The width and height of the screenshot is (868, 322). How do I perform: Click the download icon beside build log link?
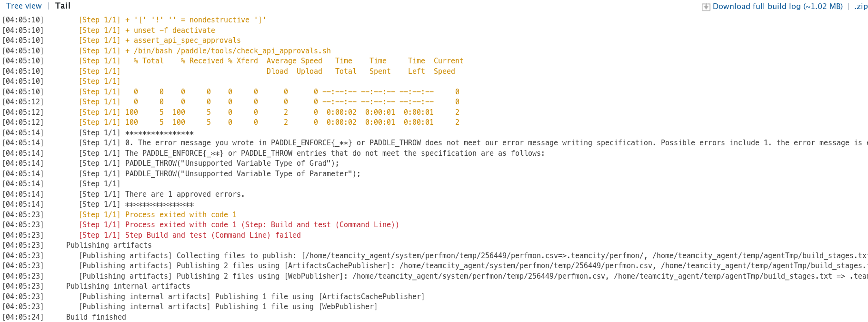pyautogui.click(x=706, y=7)
